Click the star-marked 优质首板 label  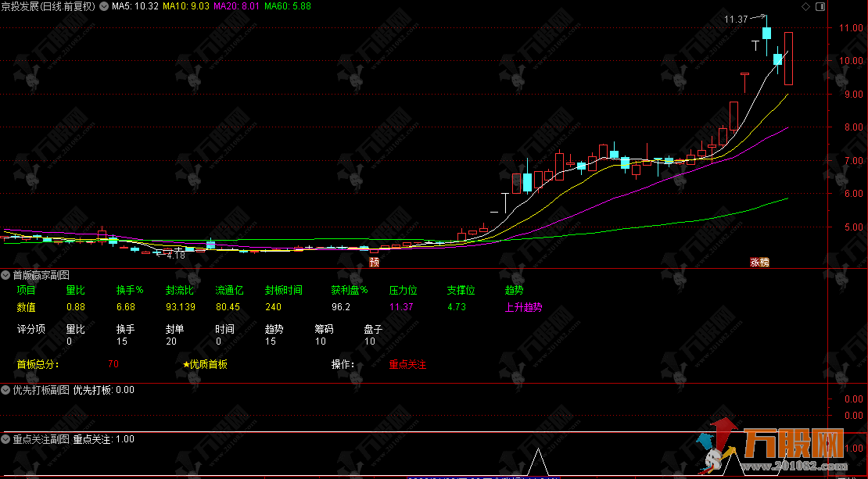coord(204,364)
